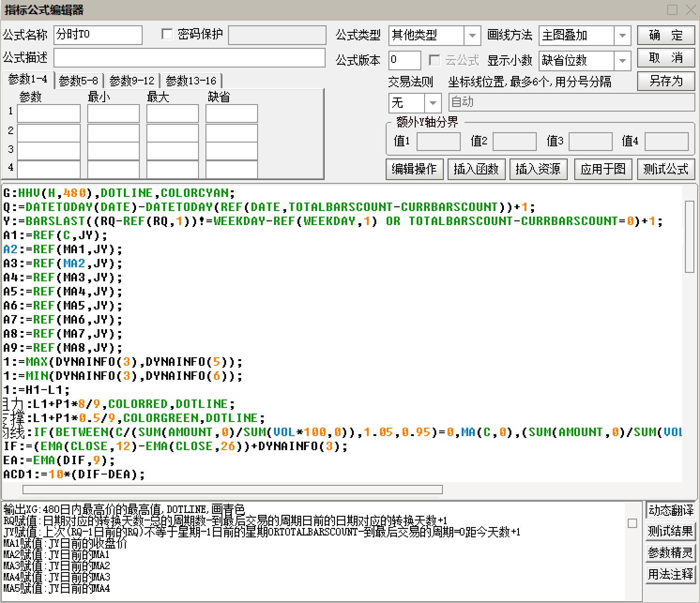Viewport: 700px width, 603px height.
Task: Expand 显示小数 dropdown
Action: coord(623,60)
